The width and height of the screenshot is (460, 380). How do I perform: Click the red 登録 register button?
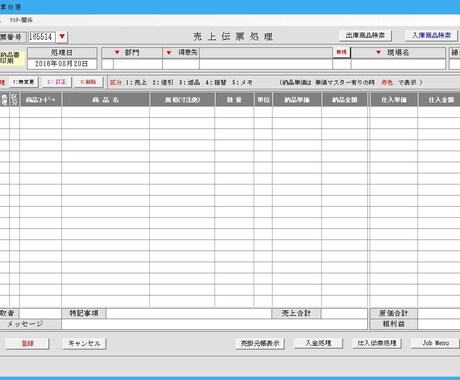pyautogui.click(x=27, y=343)
